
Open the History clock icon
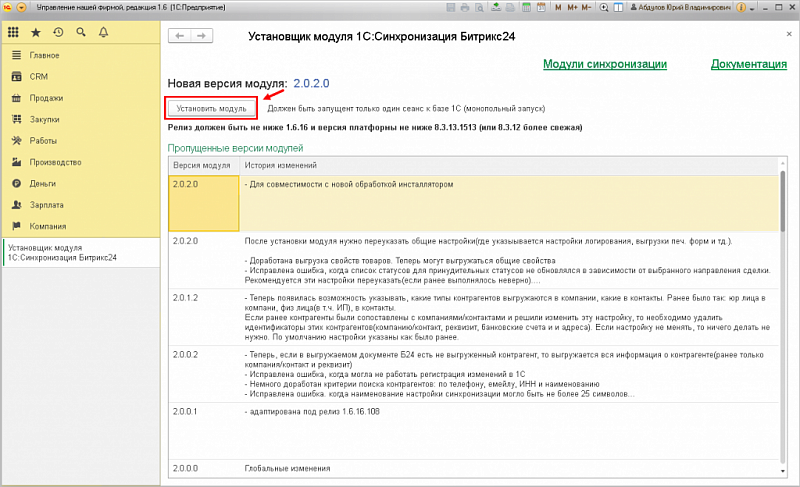click(58, 32)
